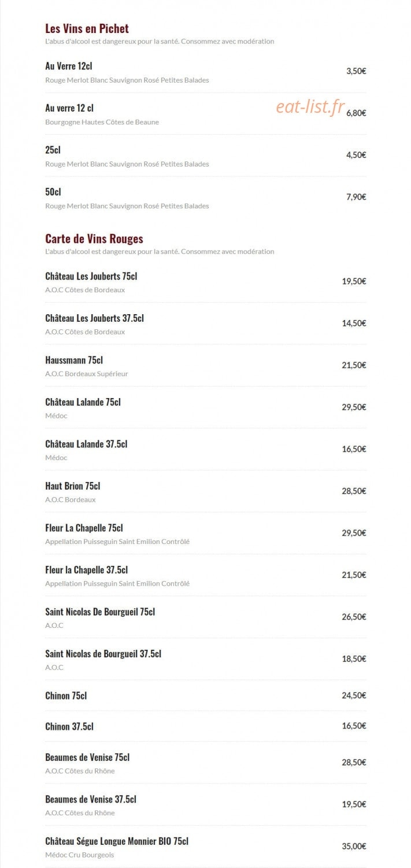Click the Carte de Vins Rouges heading
Viewport: 411px width, 868px height.
click(94, 238)
